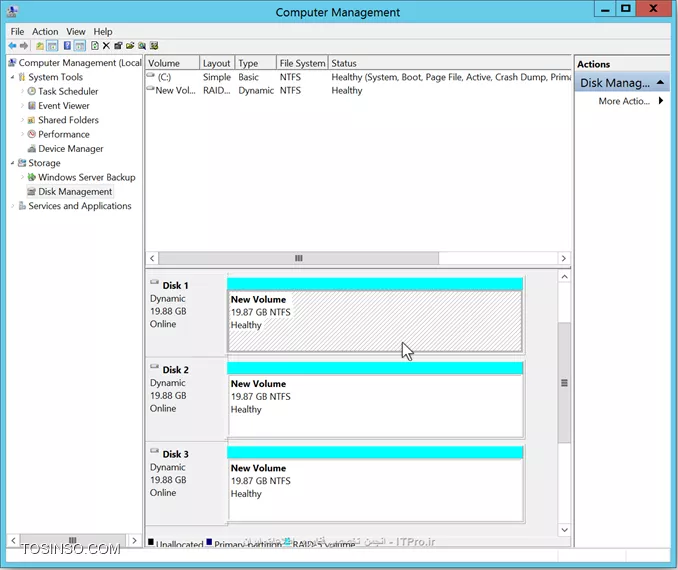The width and height of the screenshot is (678, 570).
Task: Click the Computer Management title bar icon
Action: click(x=13, y=11)
